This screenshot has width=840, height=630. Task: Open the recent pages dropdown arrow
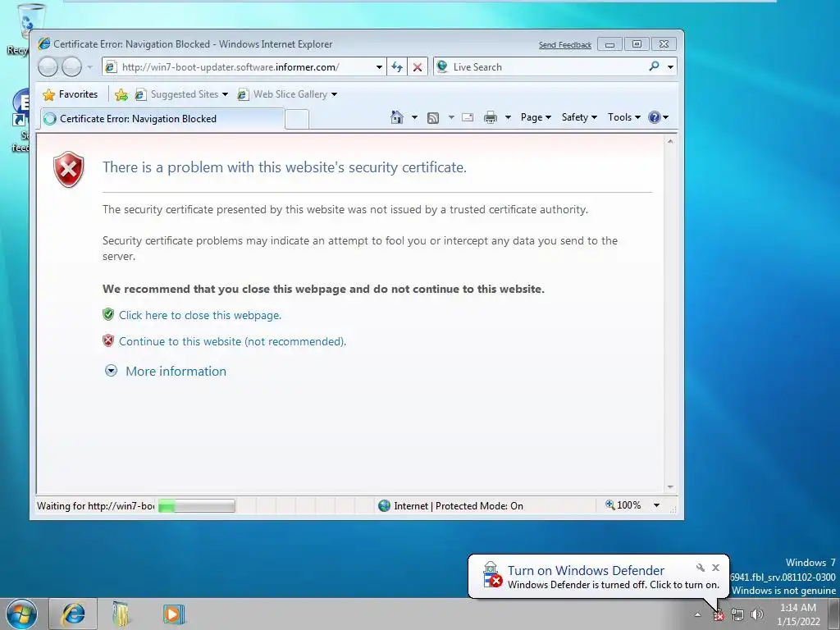pyautogui.click(x=89, y=67)
